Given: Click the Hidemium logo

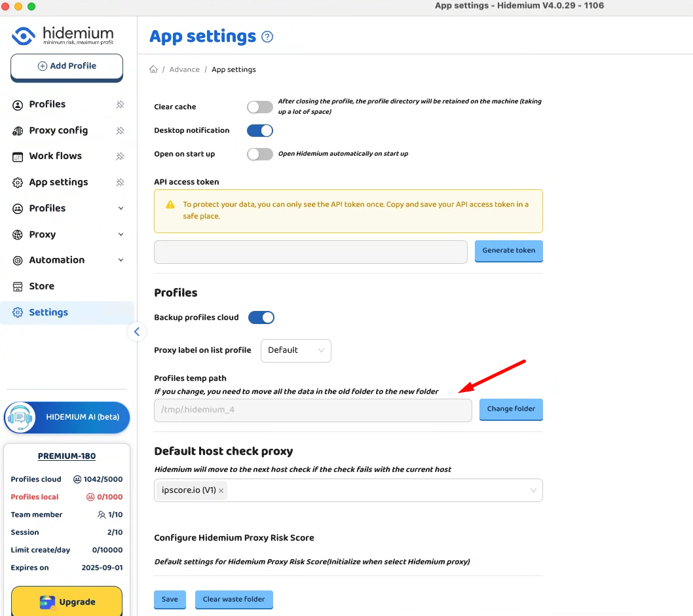Looking at the screenshot, I should pyautogui.click(x=63, y=35).
